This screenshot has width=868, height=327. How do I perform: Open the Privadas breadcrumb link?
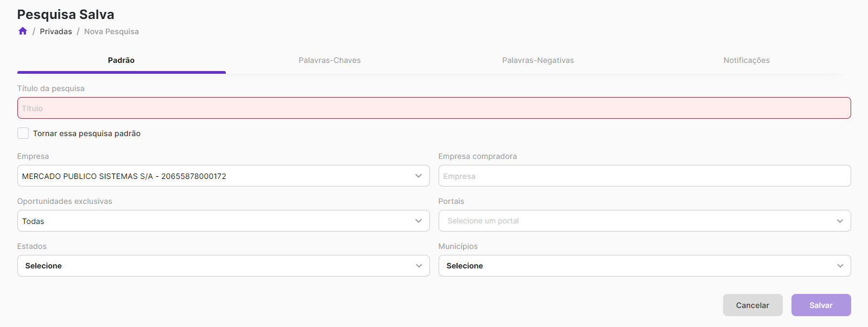tap(56, 31)
